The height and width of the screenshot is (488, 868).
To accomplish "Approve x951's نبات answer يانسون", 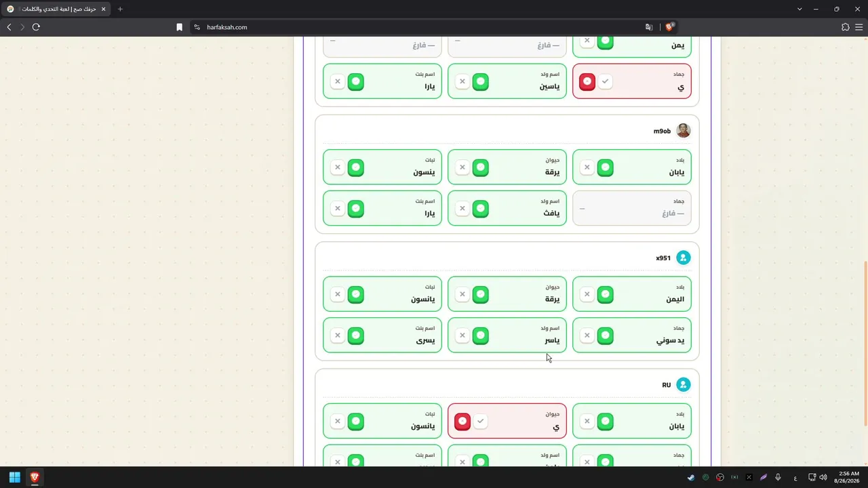I will (x=356, y=295).
